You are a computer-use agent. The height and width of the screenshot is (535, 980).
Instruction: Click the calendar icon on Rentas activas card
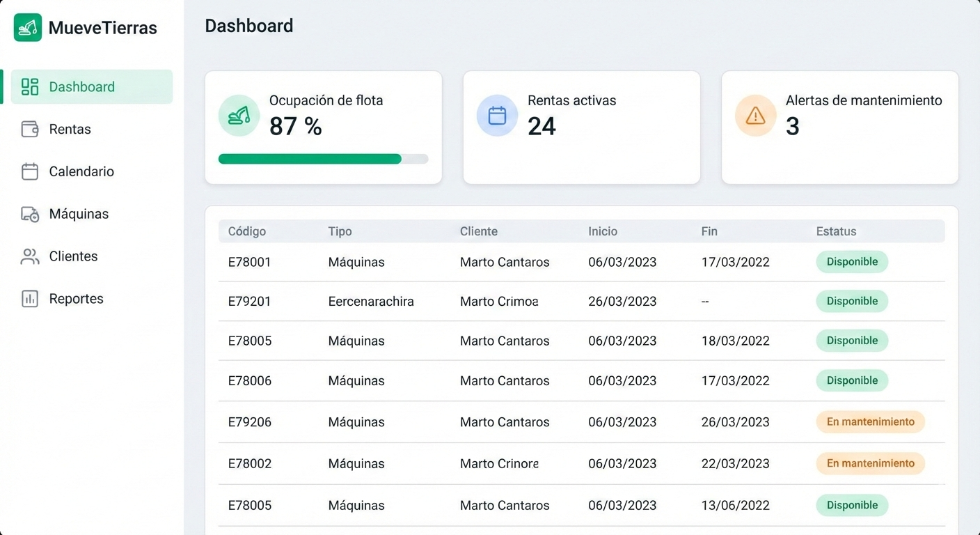point(497,115)
